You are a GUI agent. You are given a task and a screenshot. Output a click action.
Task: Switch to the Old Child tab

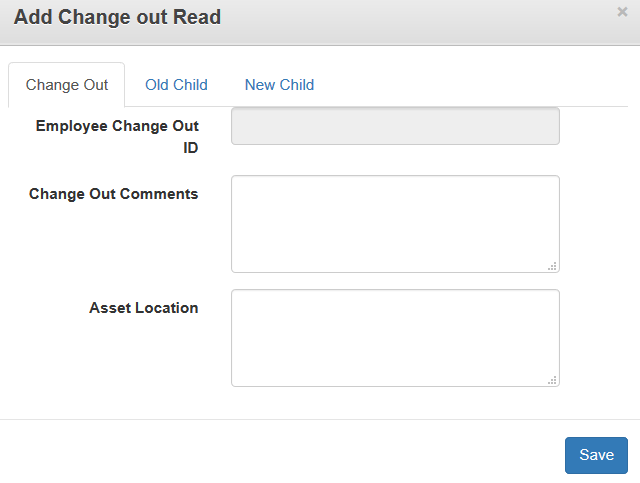tap(176, 85)
